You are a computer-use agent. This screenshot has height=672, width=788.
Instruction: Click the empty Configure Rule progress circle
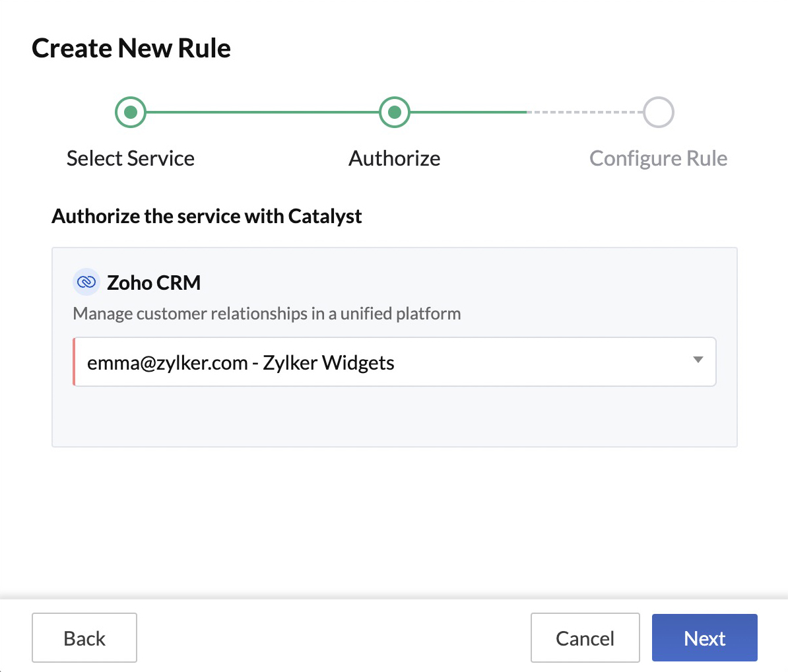(x=657, y=112)
